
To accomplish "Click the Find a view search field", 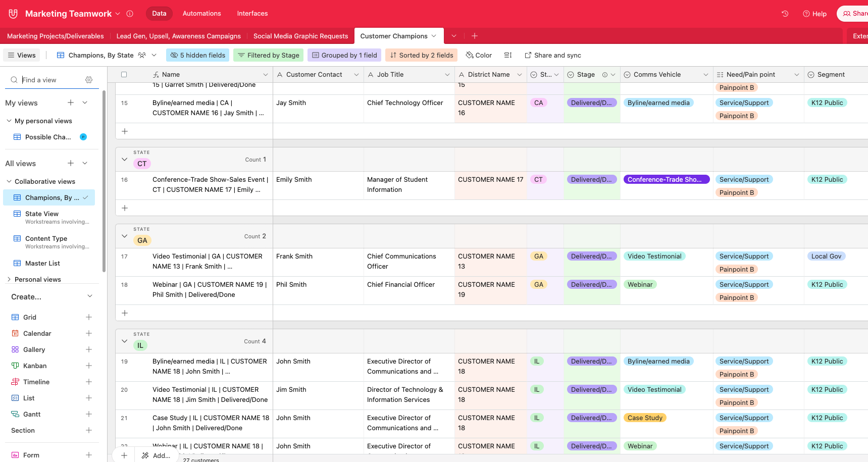I will click(x=52, y=80).
